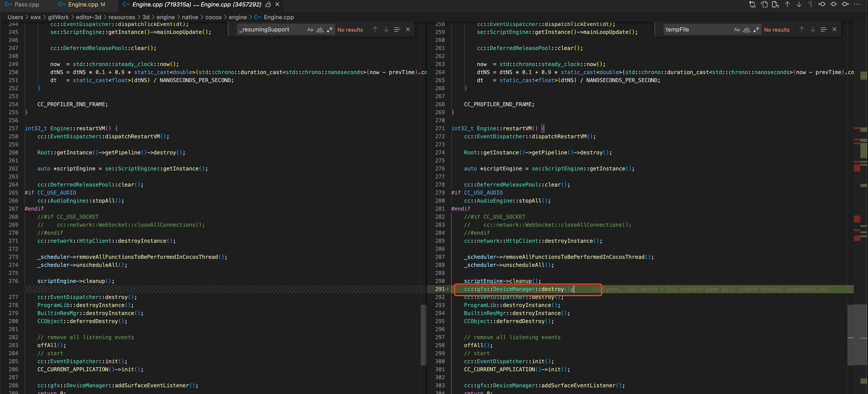Click previous match arrow in left find widget

[375, 30]
